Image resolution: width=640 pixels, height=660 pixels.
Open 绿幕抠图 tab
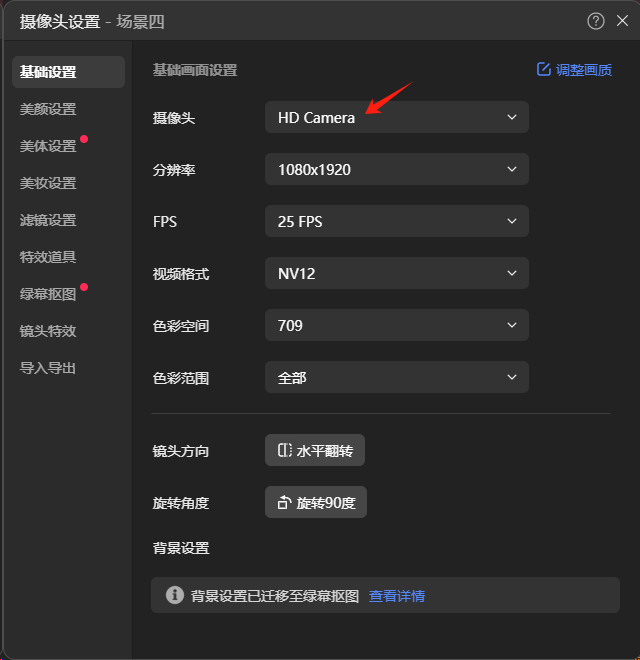(48, 294)
